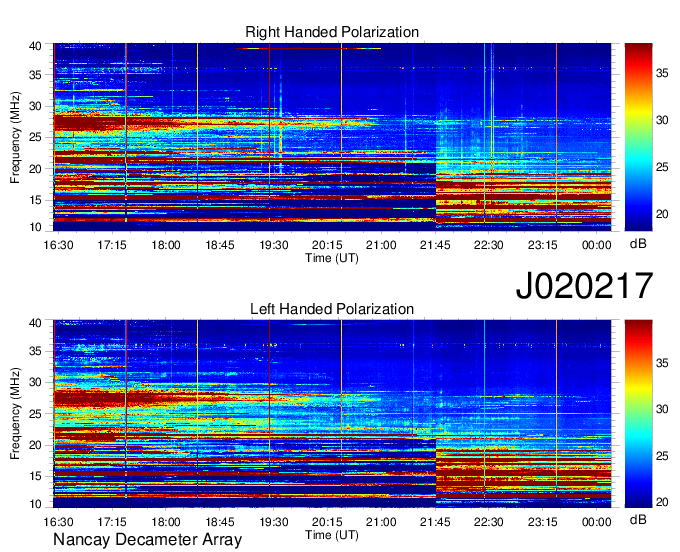Click the "35" value beside the lower colorbar

point(662,363)
